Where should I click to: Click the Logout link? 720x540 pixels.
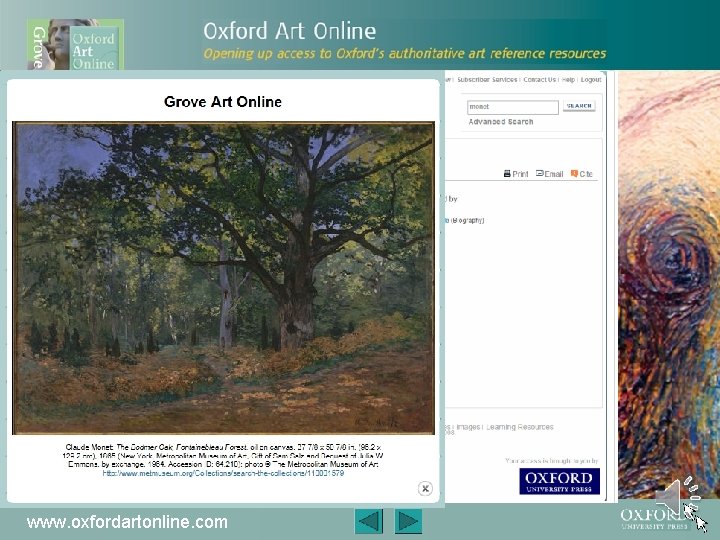pos(591,79)
